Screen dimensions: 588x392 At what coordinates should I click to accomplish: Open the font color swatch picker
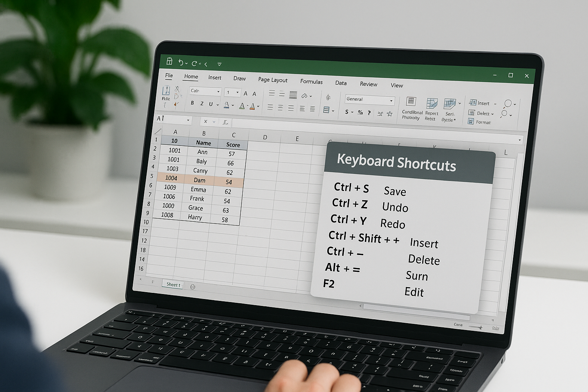pos(253,107)
